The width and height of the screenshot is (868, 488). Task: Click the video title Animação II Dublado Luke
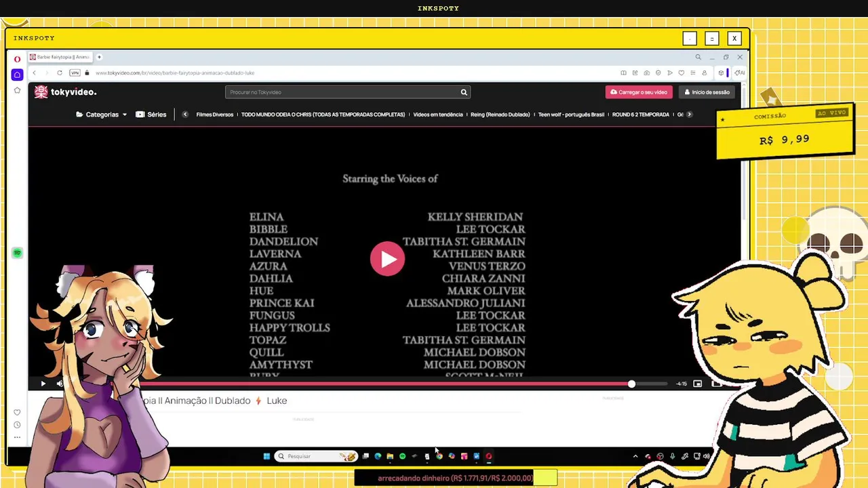216,401
